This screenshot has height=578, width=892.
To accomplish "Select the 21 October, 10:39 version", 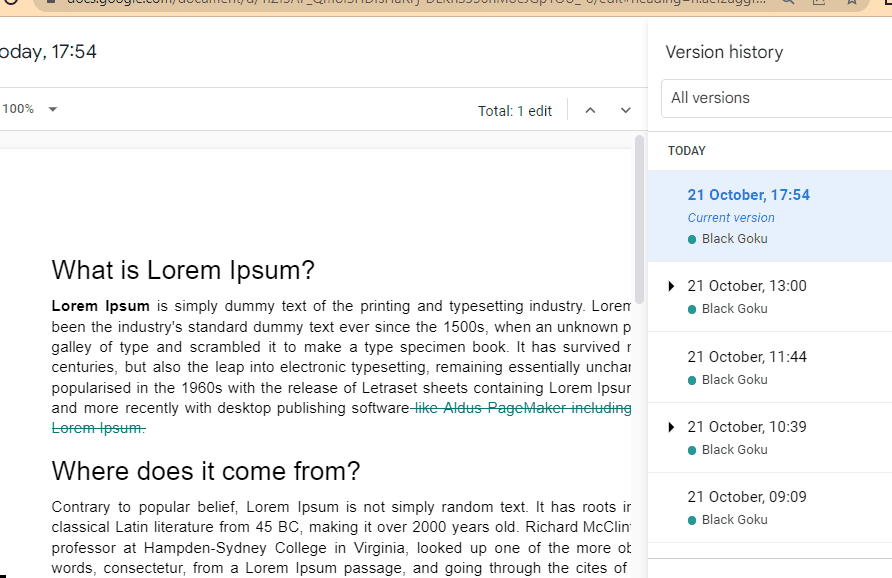I will click(x=770, y=437).
